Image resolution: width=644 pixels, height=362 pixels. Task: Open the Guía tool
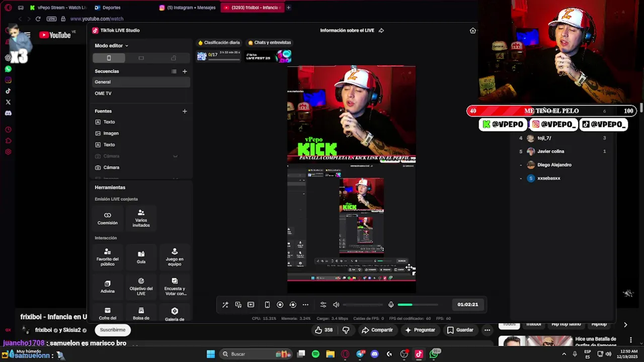[141, 257]
